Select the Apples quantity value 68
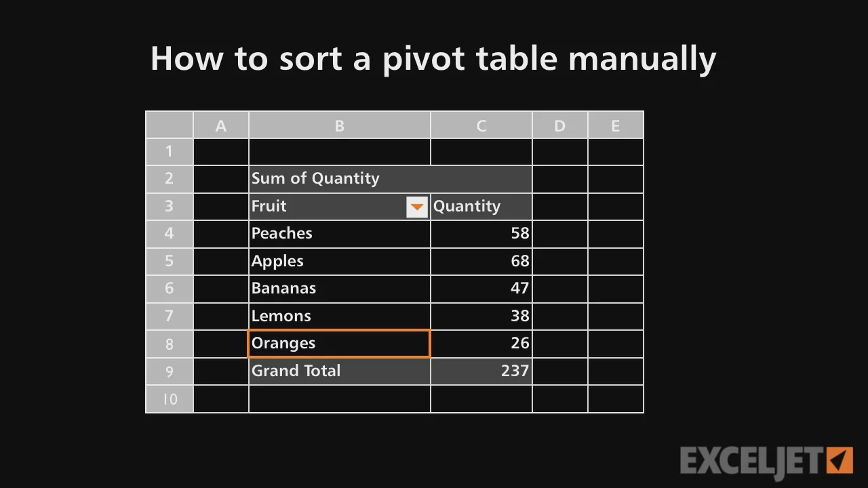Screen dimensions: 868x488 click(481, 261)
